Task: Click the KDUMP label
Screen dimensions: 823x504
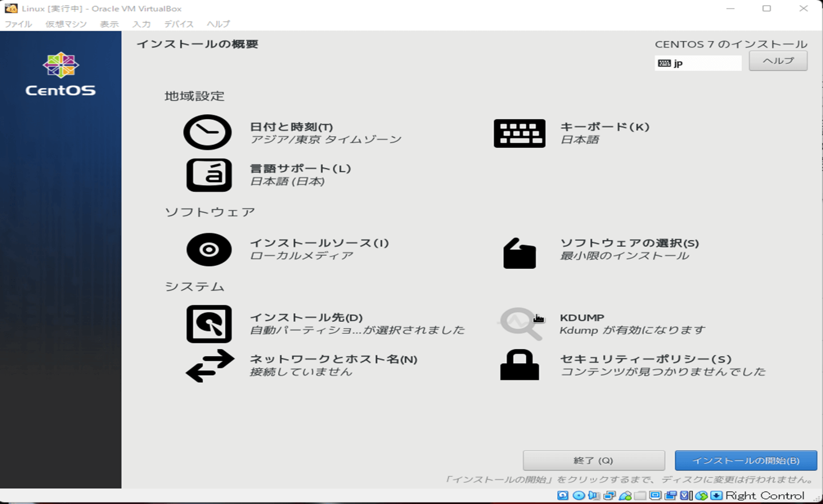Action: (x=582, y=317)
